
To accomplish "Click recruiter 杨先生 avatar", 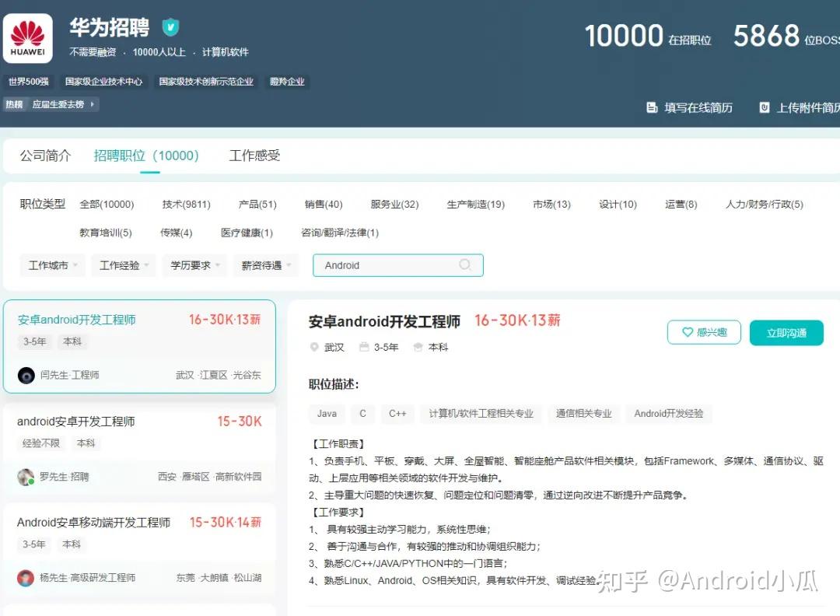I will (x=25, y=578).
